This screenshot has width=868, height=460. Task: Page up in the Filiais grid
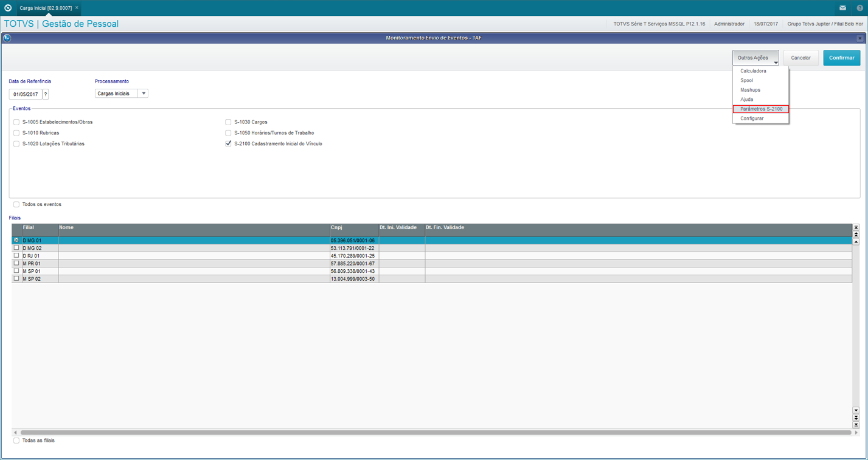coord(856,234)
